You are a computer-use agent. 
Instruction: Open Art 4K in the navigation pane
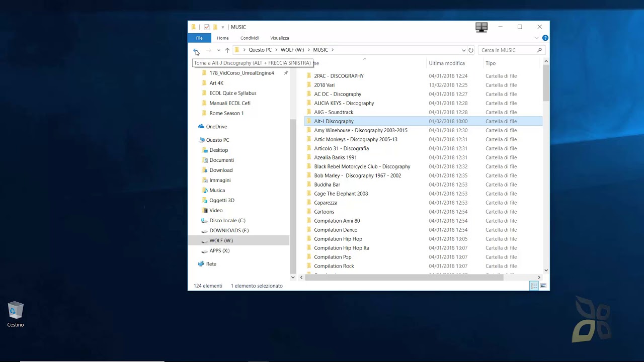click(x=216, y=83)
